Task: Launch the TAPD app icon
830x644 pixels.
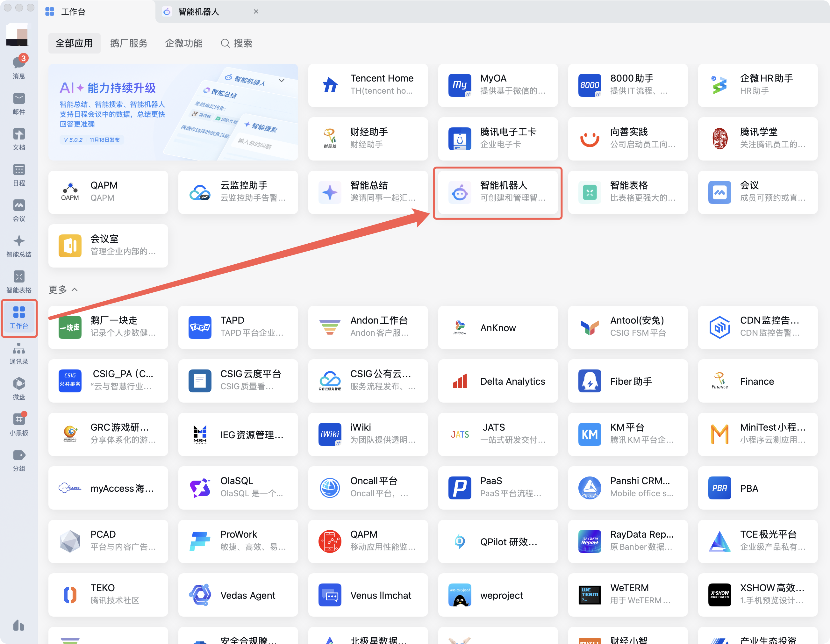Action: (200, 327)
